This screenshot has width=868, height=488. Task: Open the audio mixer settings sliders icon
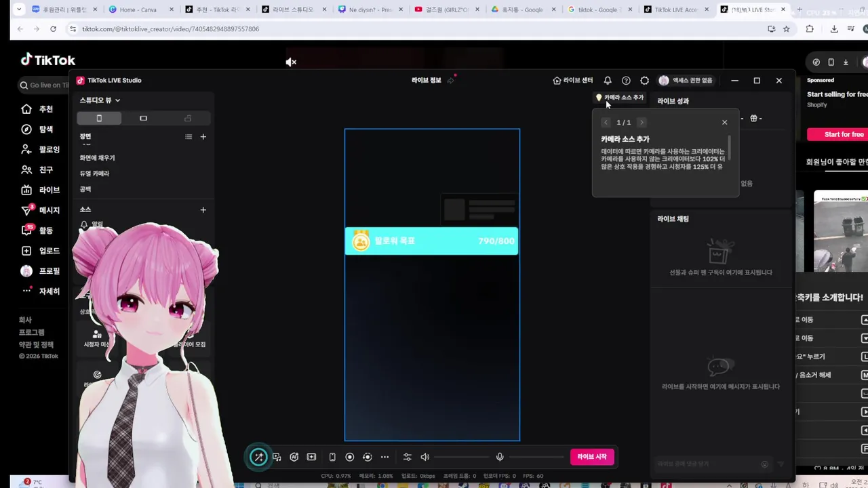pyautogui.click(x=407, y=457)
